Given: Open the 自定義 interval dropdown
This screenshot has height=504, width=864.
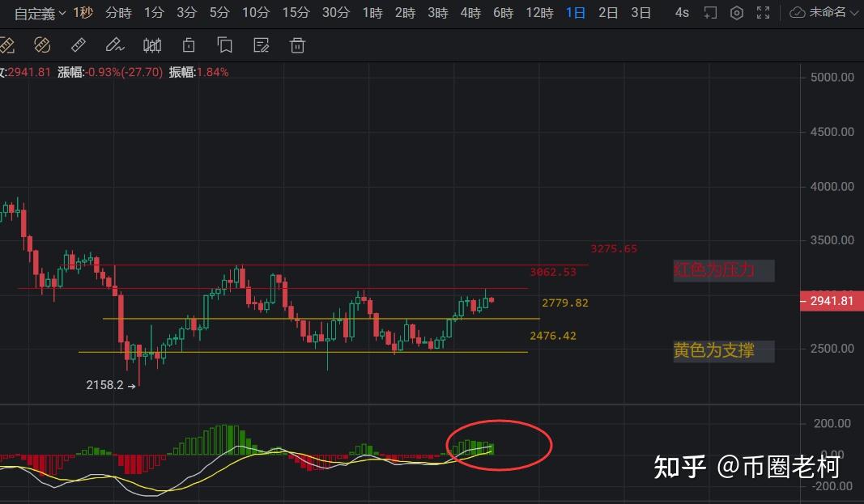Looking at the screenshot, I should click(40, 13).
